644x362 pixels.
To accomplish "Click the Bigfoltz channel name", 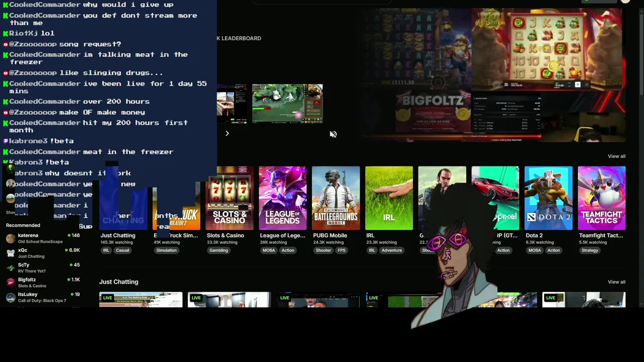I will (x=27, y=280).
